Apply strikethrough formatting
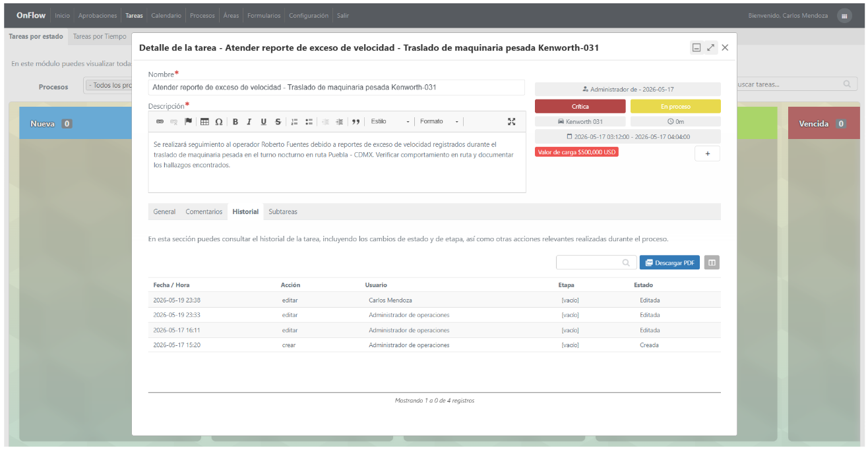This screenshot has width=868, height=450. click(278, 121)
